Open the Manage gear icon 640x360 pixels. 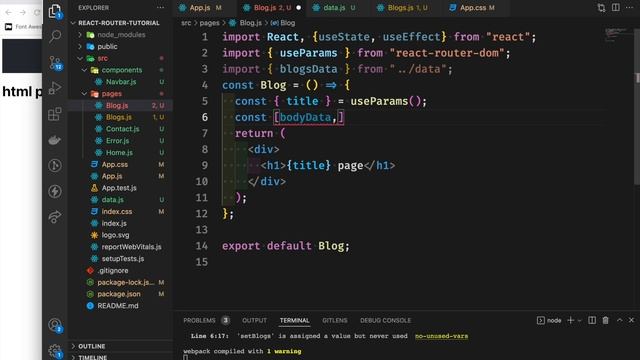point(55,351)
